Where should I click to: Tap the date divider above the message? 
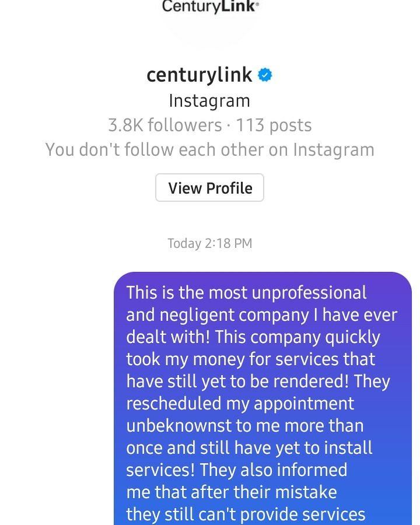(210, 243)
